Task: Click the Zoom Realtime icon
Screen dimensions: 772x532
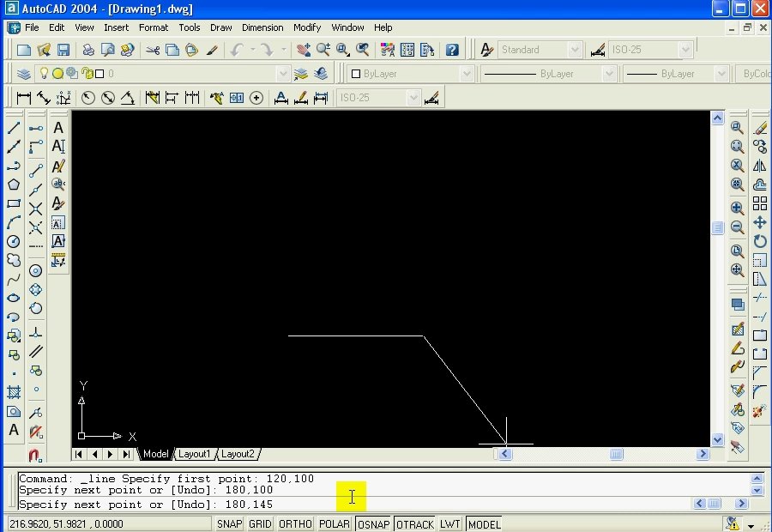Action: click(x=323, y=50)
